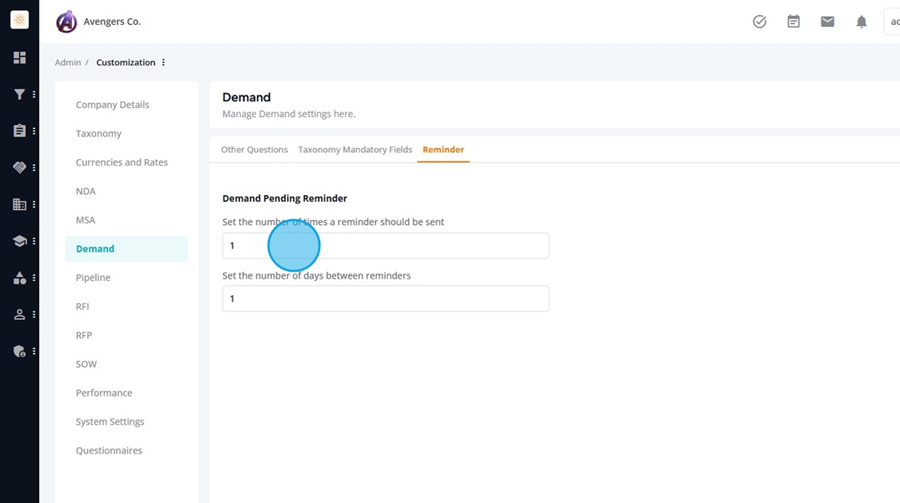This screenshot has height=503, width=900.
Task: View notifications bell icon
Action: click(x=862, y=22)
